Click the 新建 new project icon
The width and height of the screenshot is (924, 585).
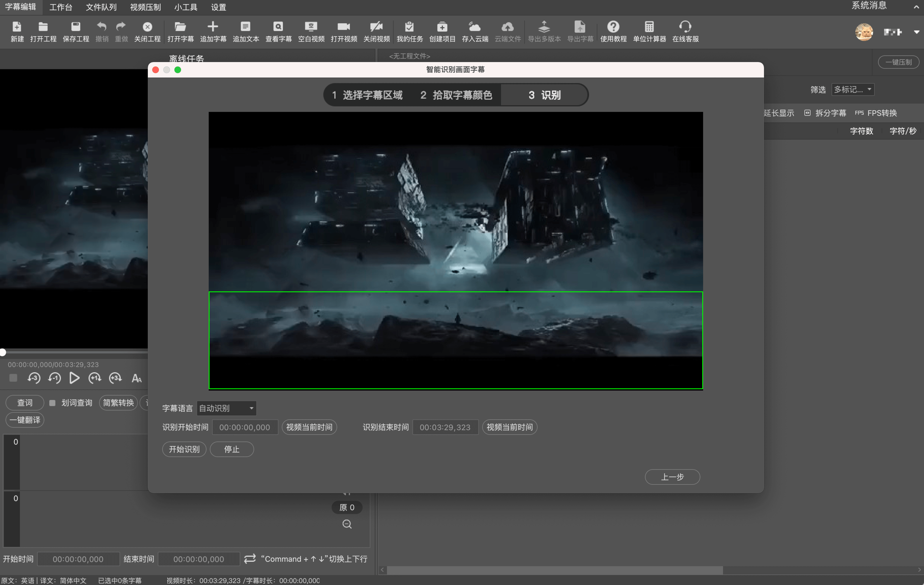tap(17, 27)
